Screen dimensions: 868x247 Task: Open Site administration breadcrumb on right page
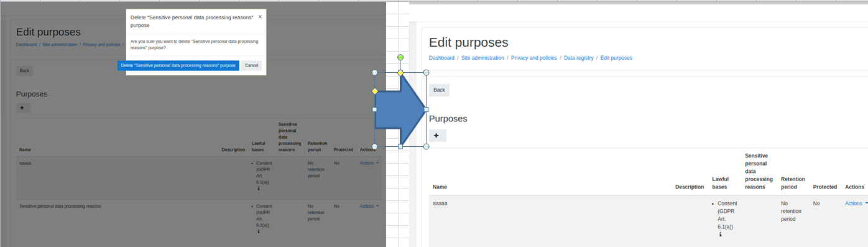(482, 58)
